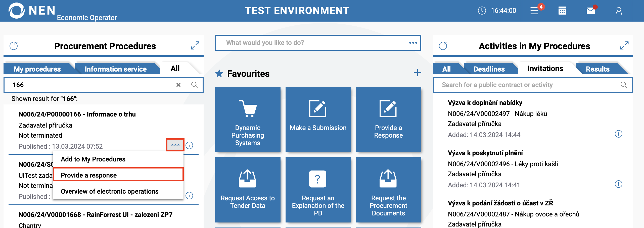
Task: Open the notifications list icon with badge
Action: coord(535,11)
